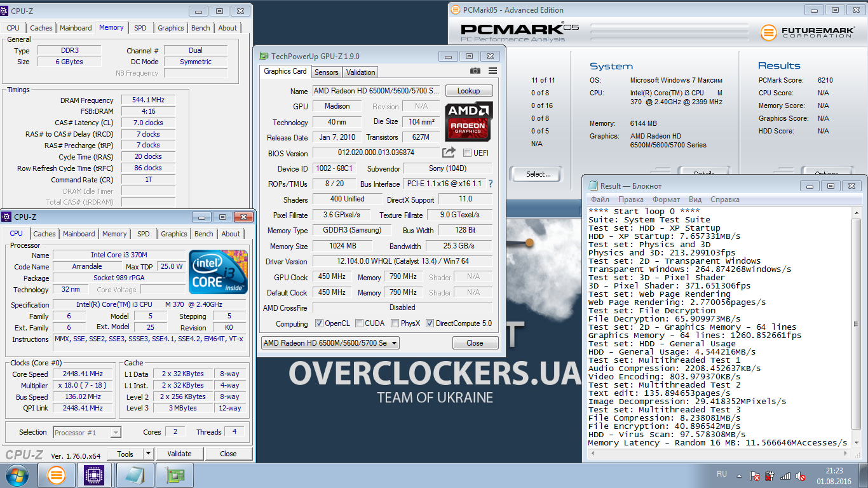The image size is (868, 488).
Task: Uncheck the OpenCL checkbox
Action: [x=320, y=323]
